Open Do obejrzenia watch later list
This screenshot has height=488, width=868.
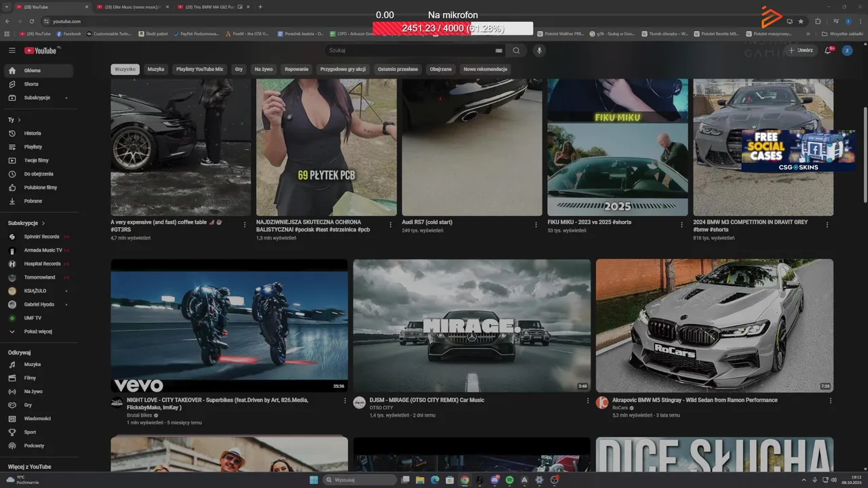tap(38, 174)
